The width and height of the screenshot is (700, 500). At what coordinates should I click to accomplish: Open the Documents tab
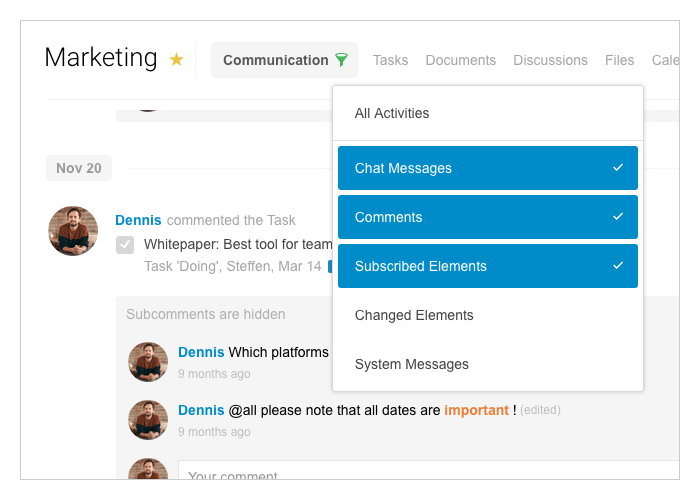coord(460,60)
